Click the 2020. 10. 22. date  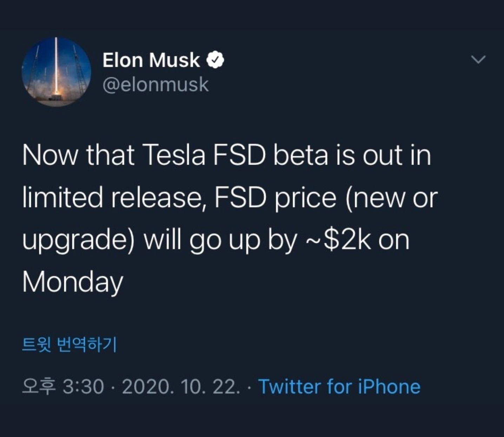point(181,387)
